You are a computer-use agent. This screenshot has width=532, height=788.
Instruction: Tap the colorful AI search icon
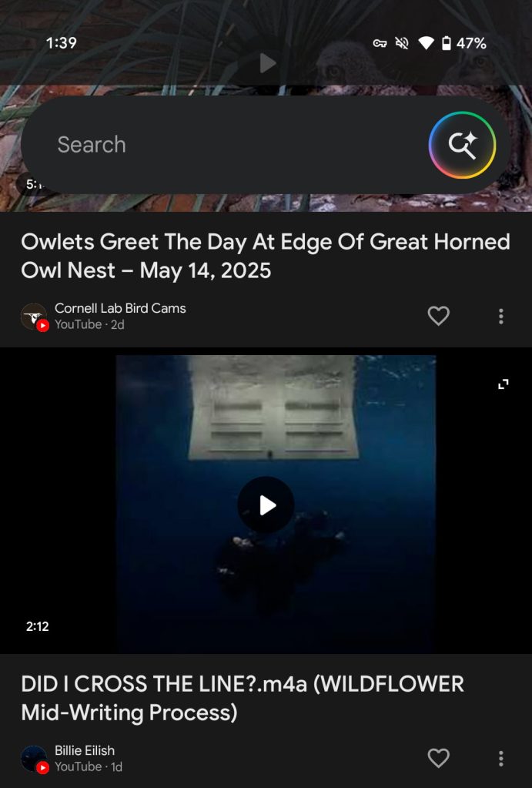coord(462,145)
